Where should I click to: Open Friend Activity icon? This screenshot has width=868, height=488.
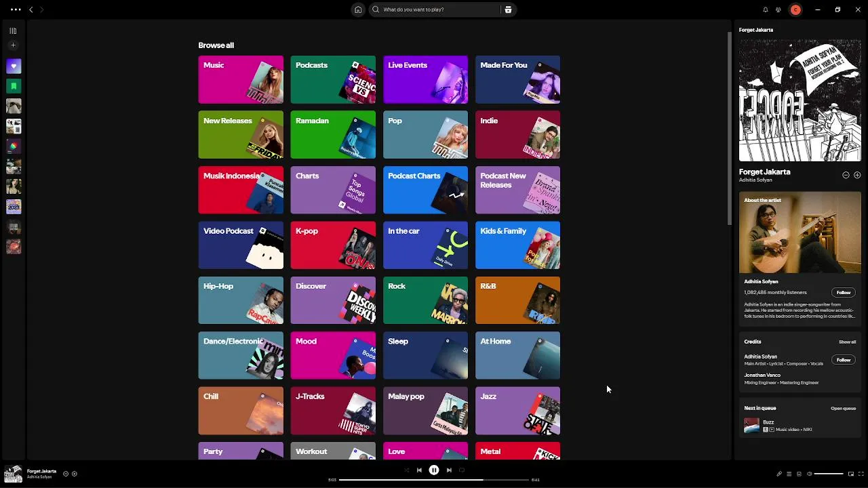pyautogui.click(x=778, y=9)
